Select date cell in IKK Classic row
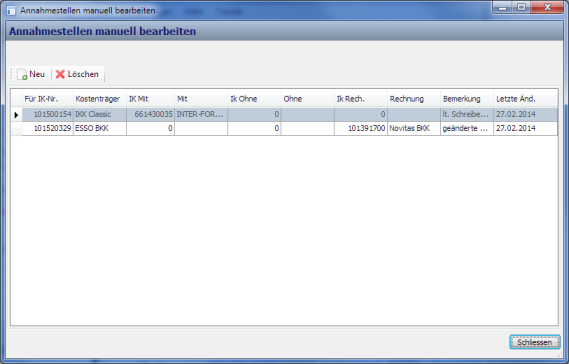This screenshot has height=364, width=569. [525, 114]
